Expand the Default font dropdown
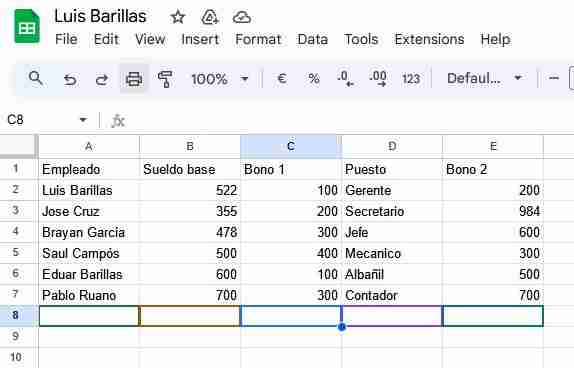 [484, 78]
